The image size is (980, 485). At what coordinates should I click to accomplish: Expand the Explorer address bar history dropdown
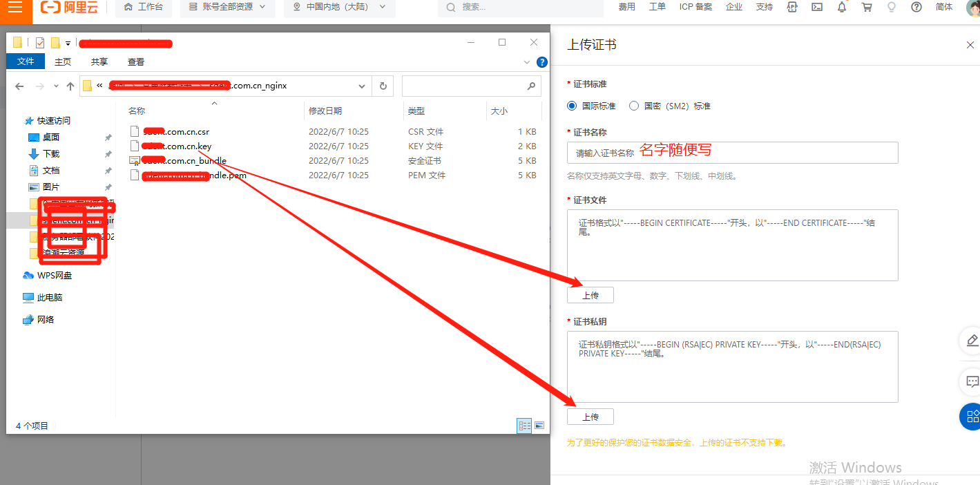point(361,86)
